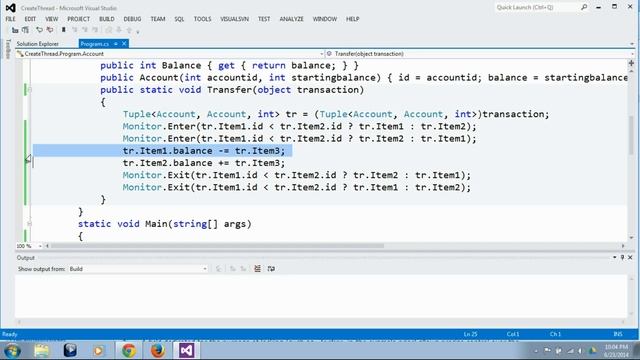Open the TEST menu
640x360 pixels.
tap(264, 19)
